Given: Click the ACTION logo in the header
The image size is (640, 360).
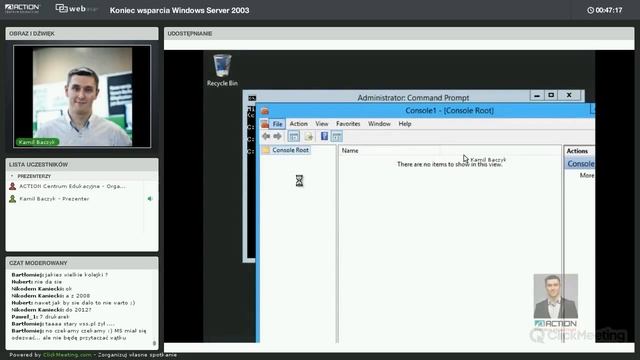Looking at the screenshot, I should point(22,9).
